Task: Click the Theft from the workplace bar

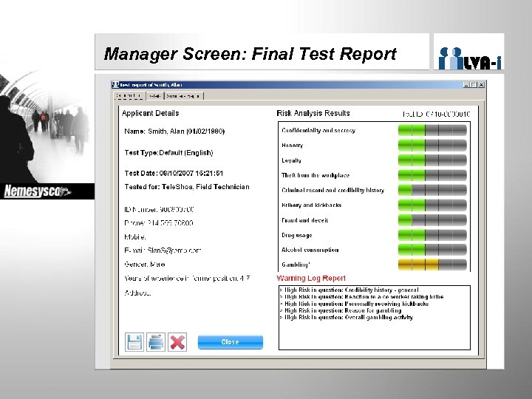Action: 432,175
